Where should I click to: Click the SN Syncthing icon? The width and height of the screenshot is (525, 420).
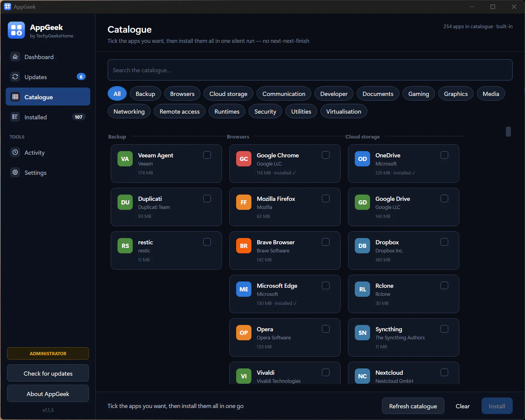tap(362, 333)
